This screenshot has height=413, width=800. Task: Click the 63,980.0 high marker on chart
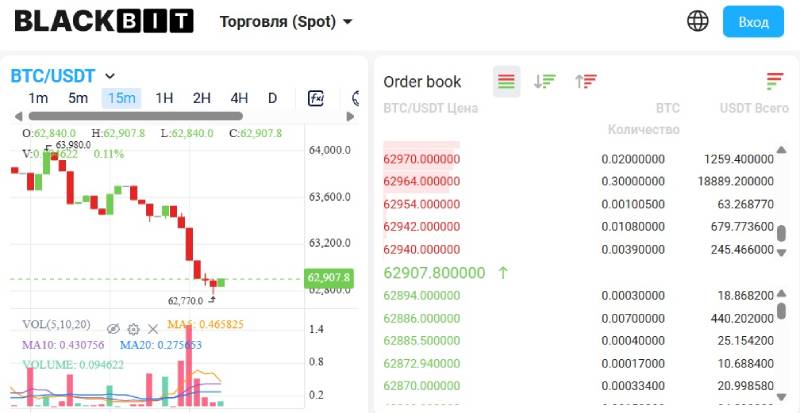[73, 144]
